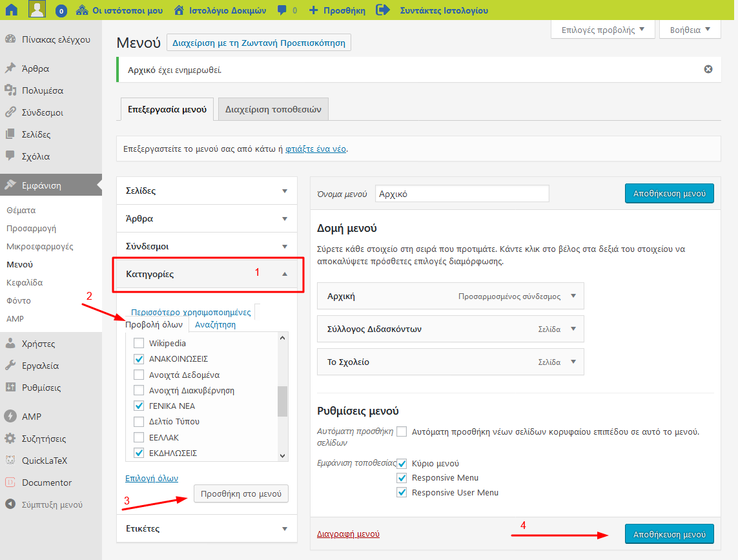738x560 pixels.
Task: Switch to Διαχείριση τοποθεσιών tab
Action: pyautogui.click(x=273, y=109)
